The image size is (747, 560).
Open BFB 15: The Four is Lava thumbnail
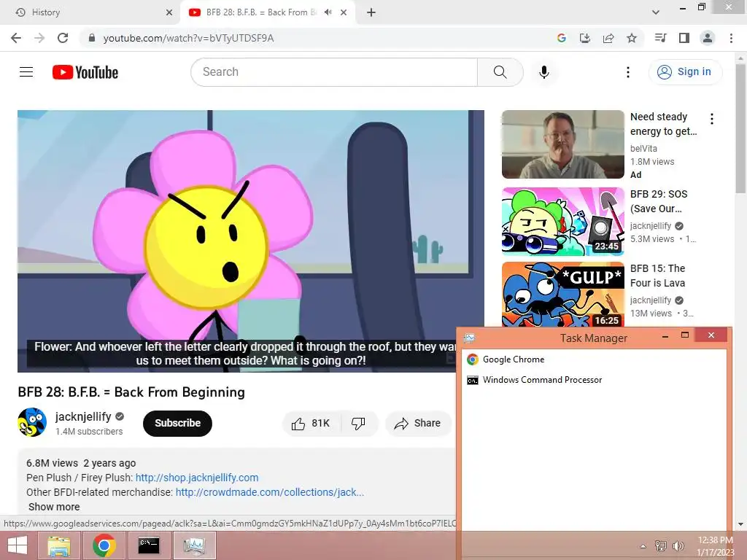tap(562, 294)
